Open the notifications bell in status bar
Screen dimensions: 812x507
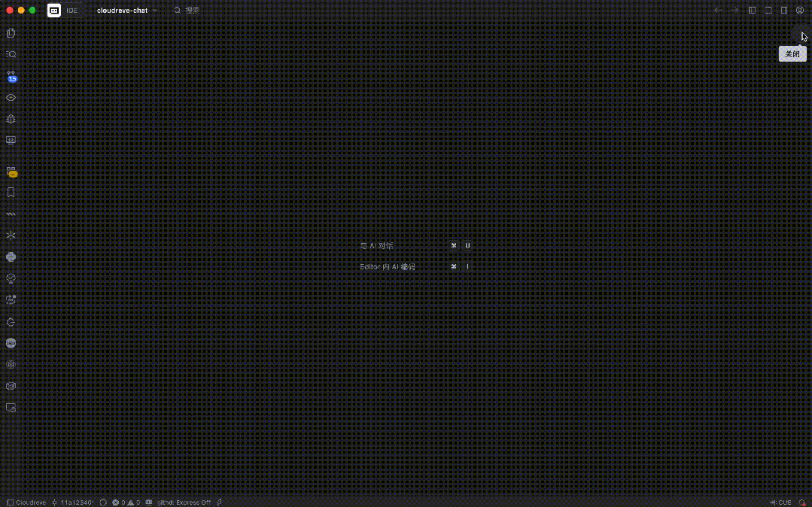pos(802,502)
